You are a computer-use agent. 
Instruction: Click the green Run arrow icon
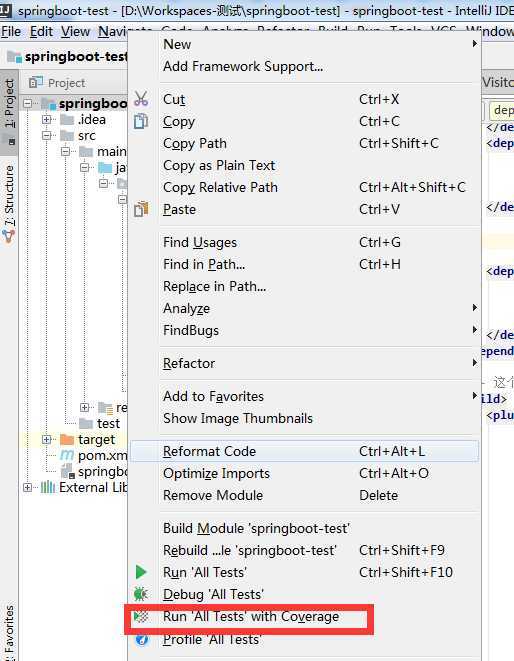pyautogui.click(x=141, y=572)
